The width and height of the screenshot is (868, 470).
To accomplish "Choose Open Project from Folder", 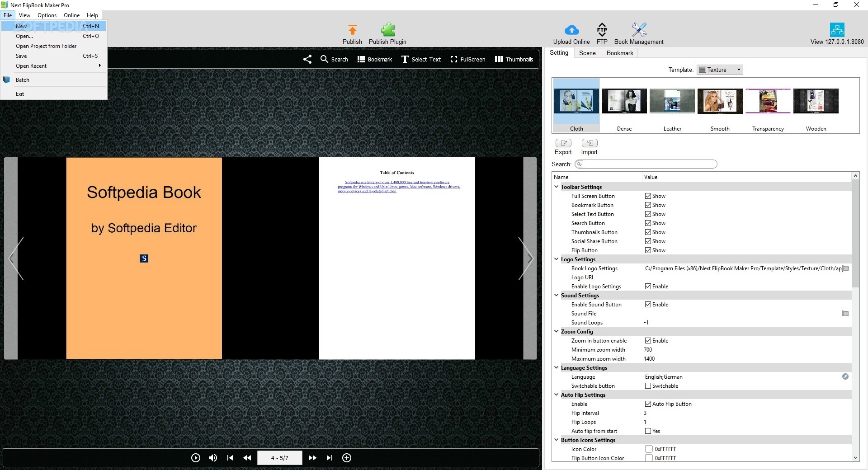I will (x=54, y=46).
